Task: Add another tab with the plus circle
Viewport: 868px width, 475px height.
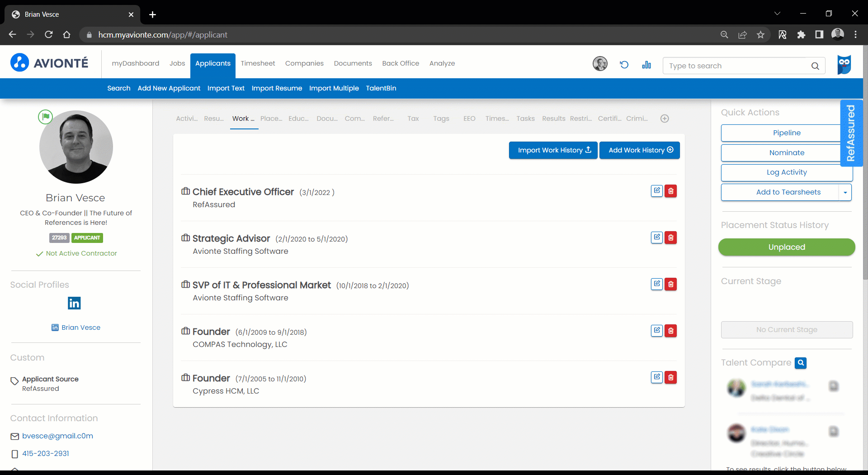Action: (x=665, y=119)
